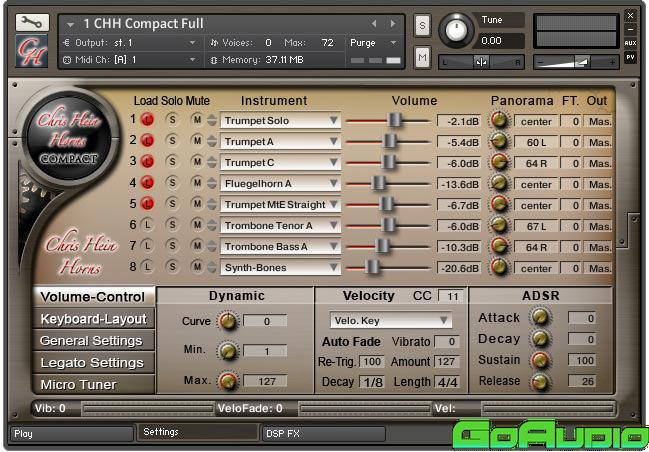Viewport: 649px width, 452px height.
Task: Adjust panorama knob for Trombone Bass A
Action: tap(499, 246)
